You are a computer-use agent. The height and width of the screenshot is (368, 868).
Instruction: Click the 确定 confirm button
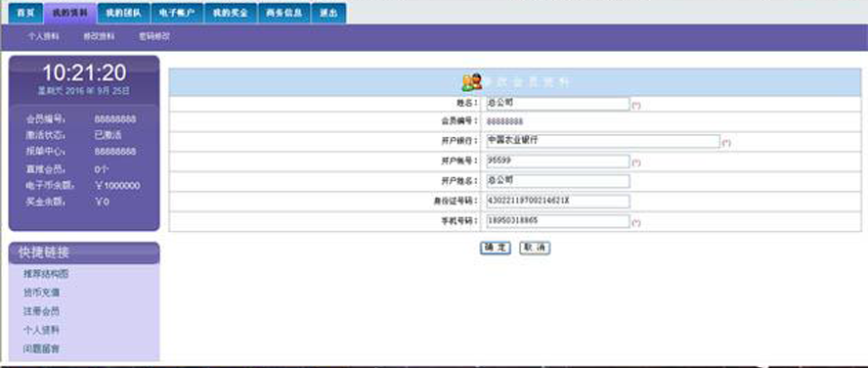tap(495, 249)
